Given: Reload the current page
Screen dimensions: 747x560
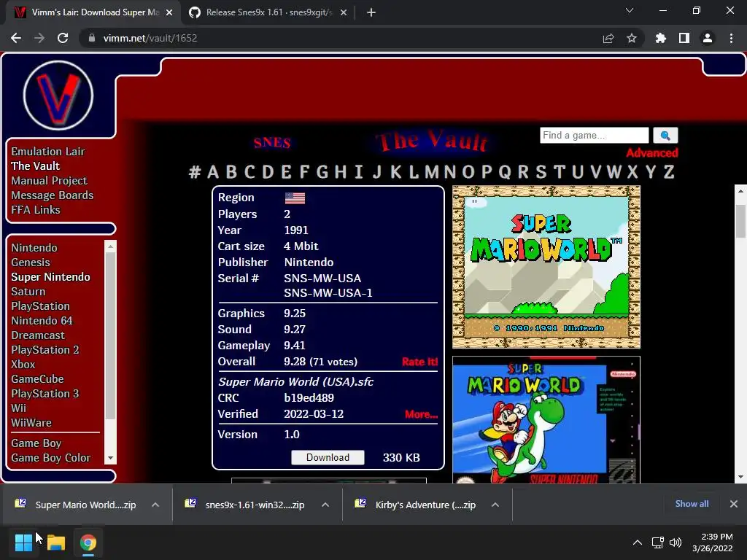Looking at the screenshot, I should pos(63,38).
